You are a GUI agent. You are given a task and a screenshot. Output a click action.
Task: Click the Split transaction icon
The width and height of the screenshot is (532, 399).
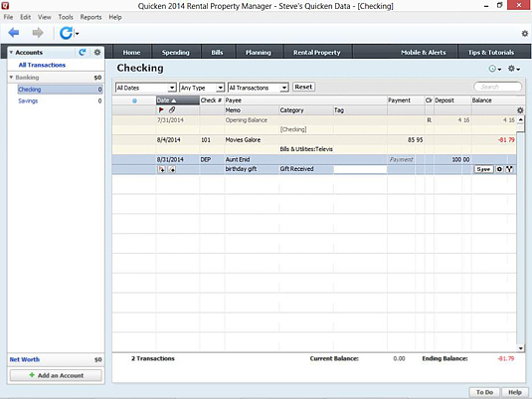point(509,169)
